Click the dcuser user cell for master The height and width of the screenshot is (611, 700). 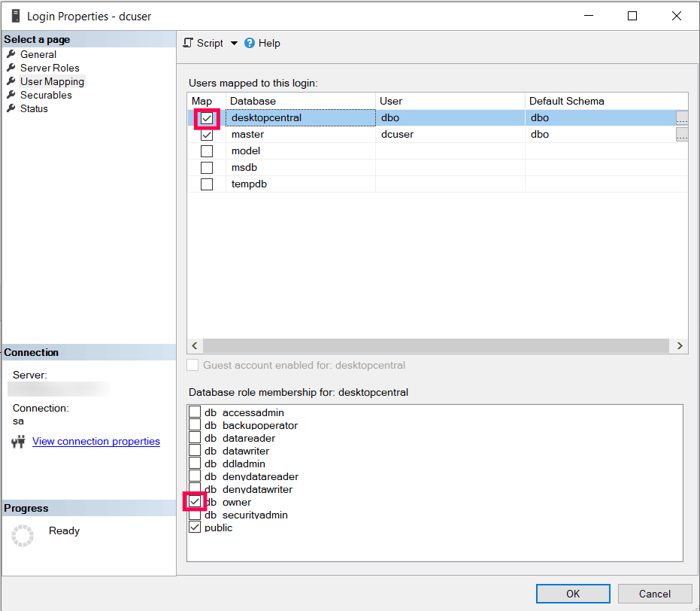[450, 135]
